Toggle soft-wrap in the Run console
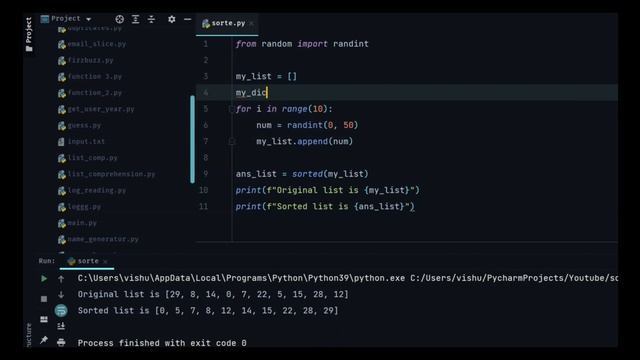The height and width of the screenshot is (360, 640). tap(61, 311)
